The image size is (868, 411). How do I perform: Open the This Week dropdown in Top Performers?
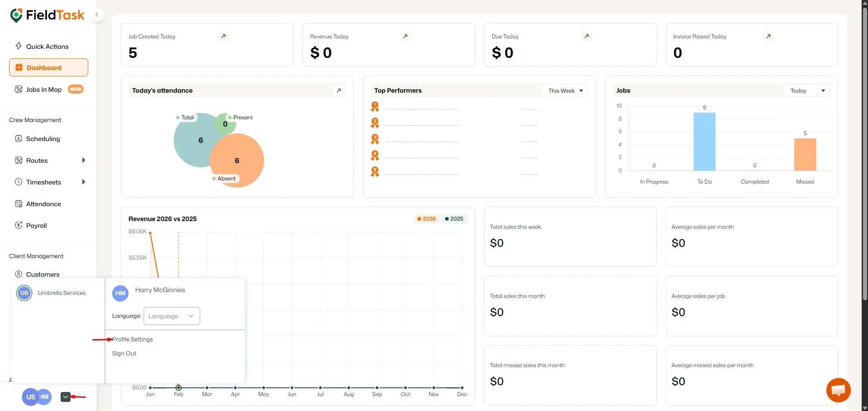click(x=564, y=90)
